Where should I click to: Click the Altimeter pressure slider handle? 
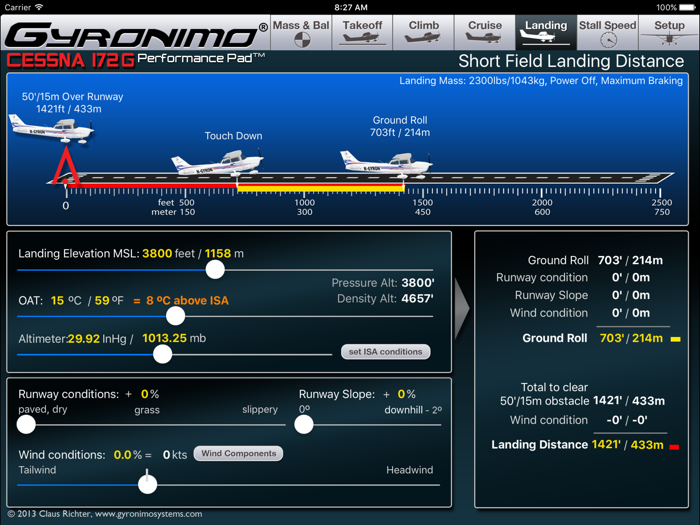(163, 354)
